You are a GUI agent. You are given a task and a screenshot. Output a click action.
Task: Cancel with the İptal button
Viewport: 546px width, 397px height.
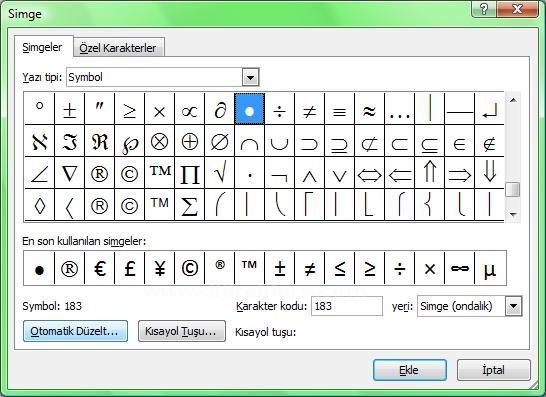493,370
